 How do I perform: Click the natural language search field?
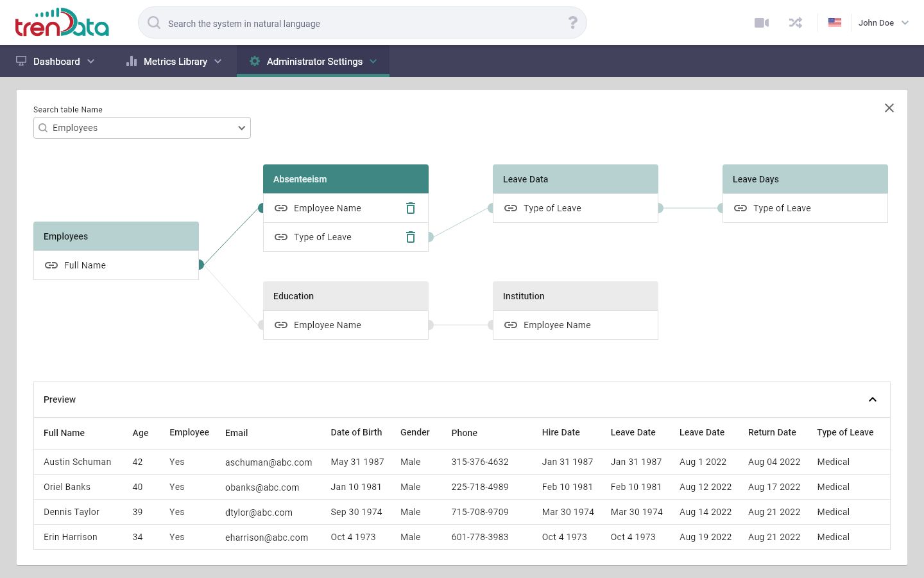359,24
